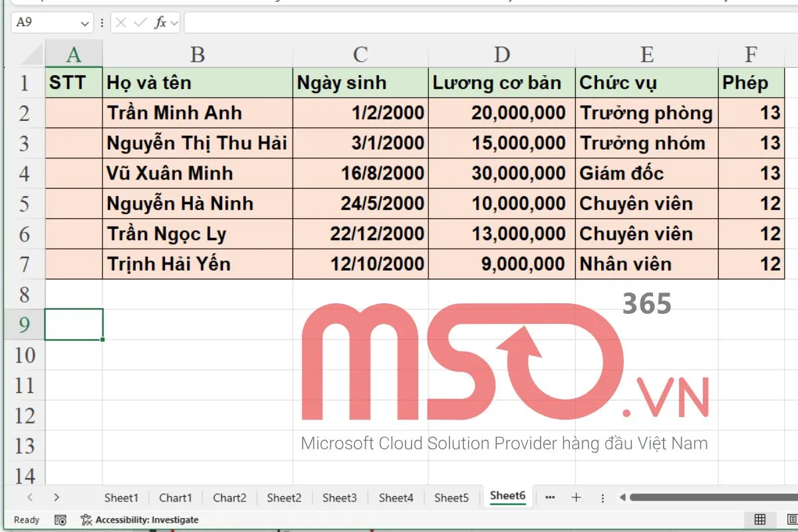Add a new worksheet with the plus icon

pyautogui.click(x=576, y=497)
